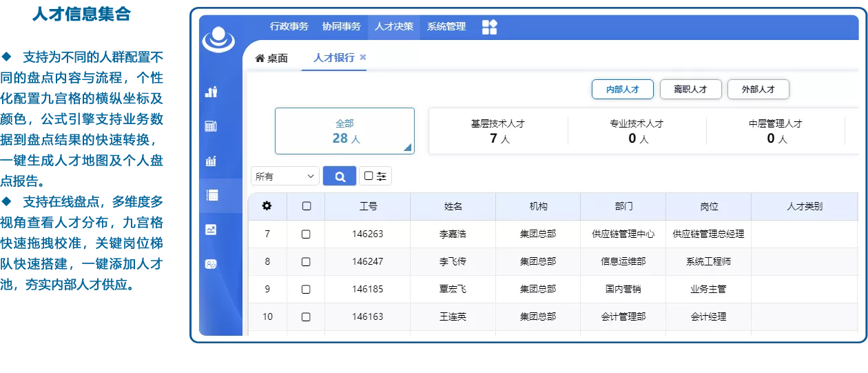Viewport: 868px width, 373px height.
Task: Click 姓名 column header
Action: click(x=453, y=206)
